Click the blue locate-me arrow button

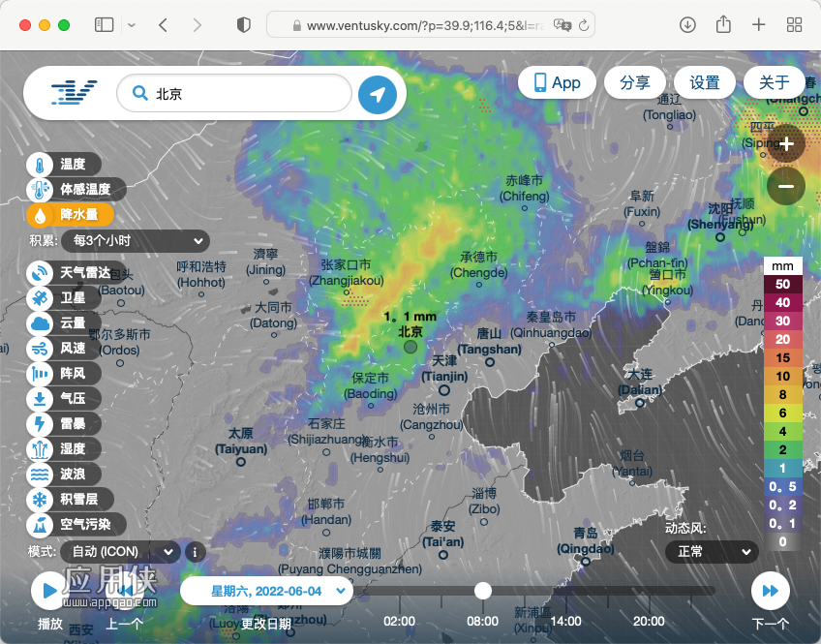378,94
